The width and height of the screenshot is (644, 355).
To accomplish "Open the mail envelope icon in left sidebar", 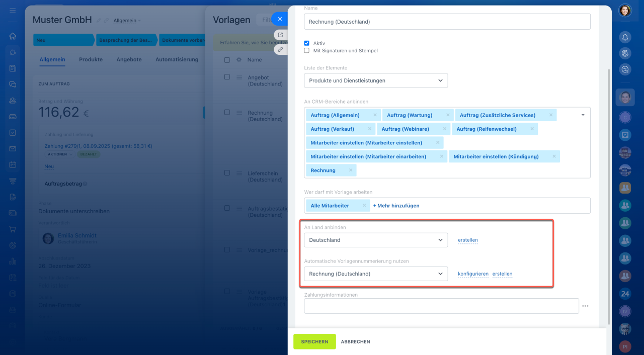I will [13, 149].
